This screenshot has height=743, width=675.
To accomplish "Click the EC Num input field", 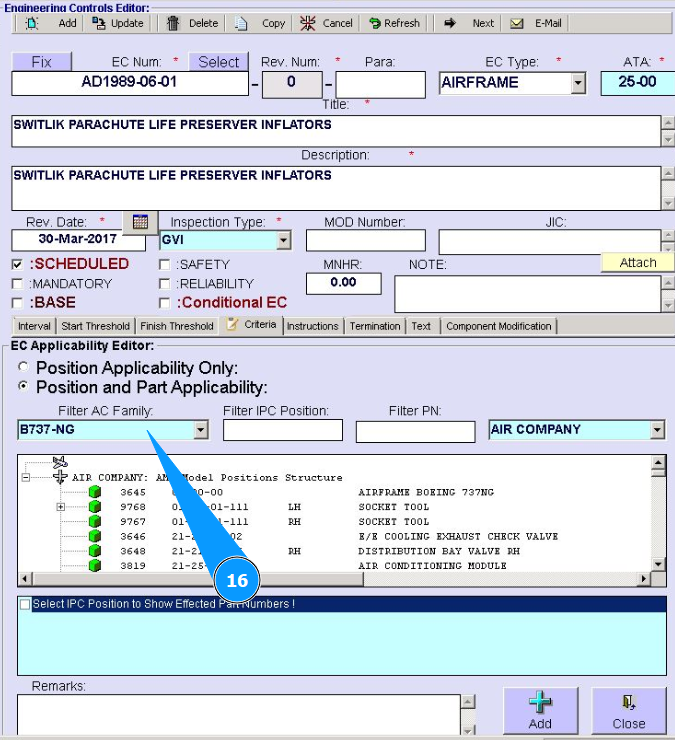I will pyautogui.click(x=130, y=83).
